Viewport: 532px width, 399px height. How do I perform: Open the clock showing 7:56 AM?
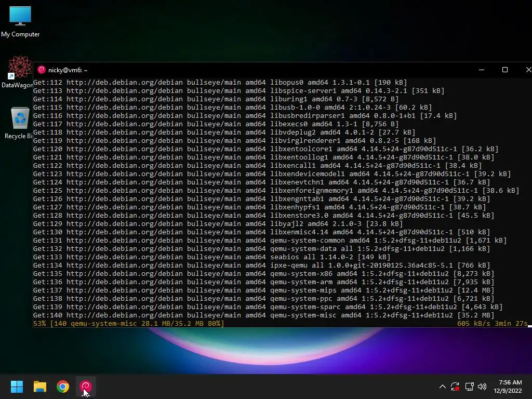[508, 387]
